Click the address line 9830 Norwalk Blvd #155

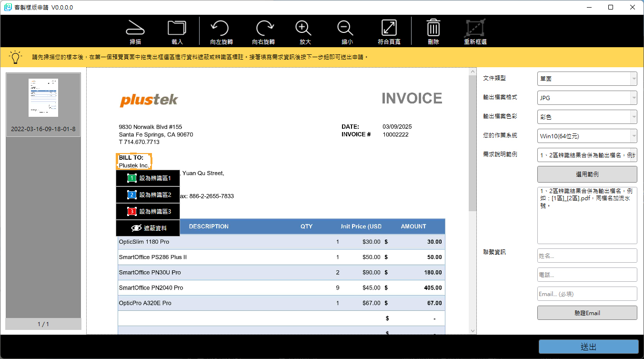151,127
